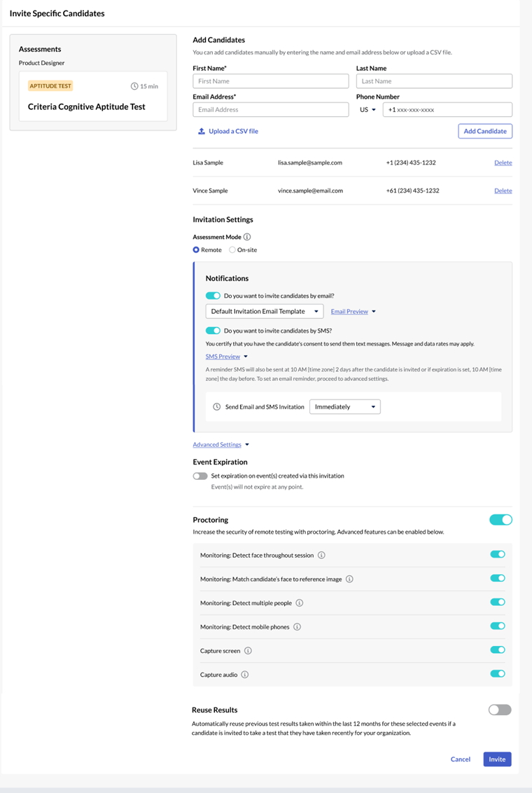Image resolution: width=532 pixels, height=793 pixels.
Task: Open info icon for Capture screen
Action: (x=248, y=650)
